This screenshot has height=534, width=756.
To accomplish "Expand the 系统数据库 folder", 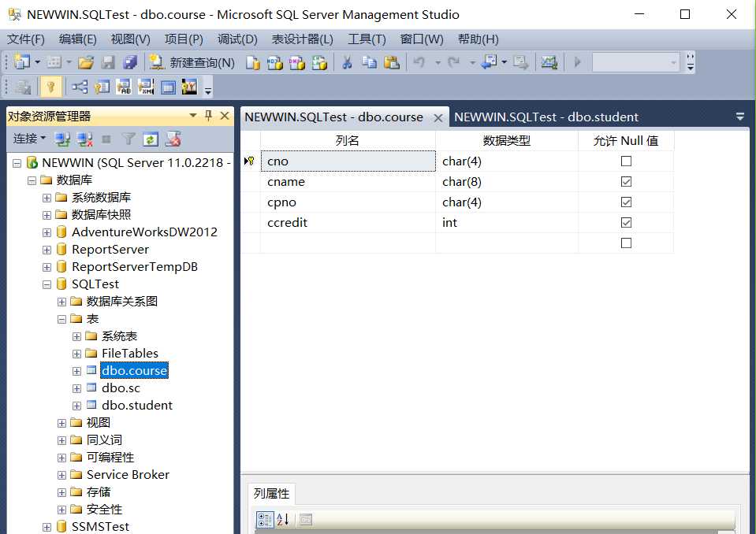I will pyautogui.click(x=47, y=198).
